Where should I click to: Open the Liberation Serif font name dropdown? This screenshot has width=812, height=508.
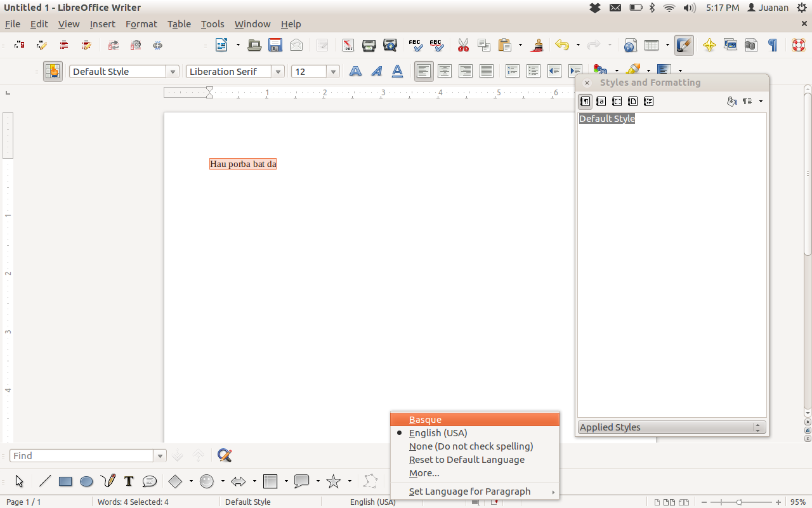tap(278, 72)
